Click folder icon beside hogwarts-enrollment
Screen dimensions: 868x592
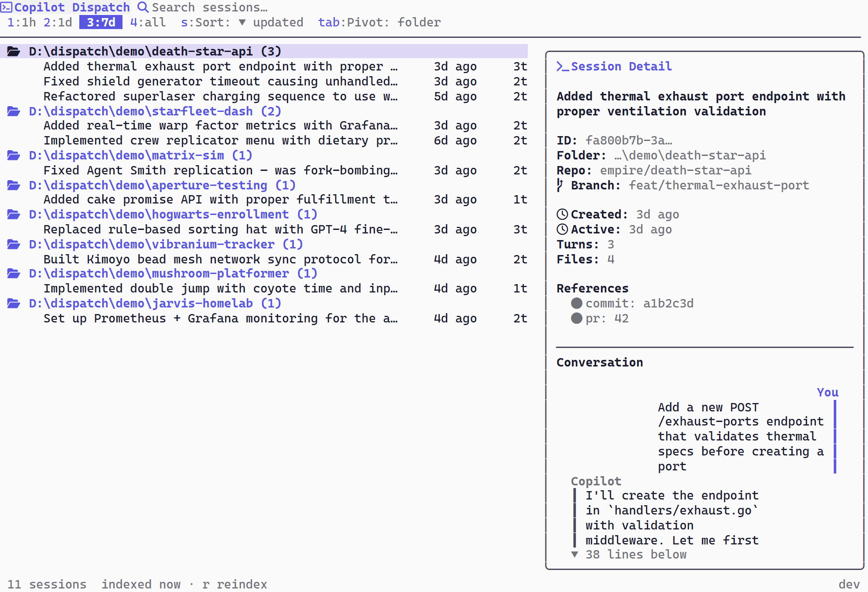pyautogui.click(x=14, y=215)
